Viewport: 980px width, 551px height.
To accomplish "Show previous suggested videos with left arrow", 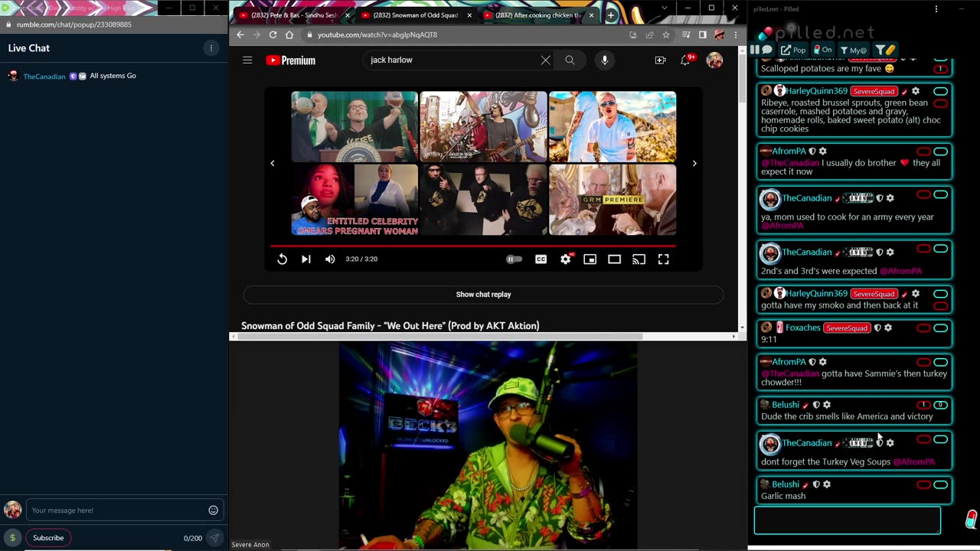I will [x=273, y=163].
